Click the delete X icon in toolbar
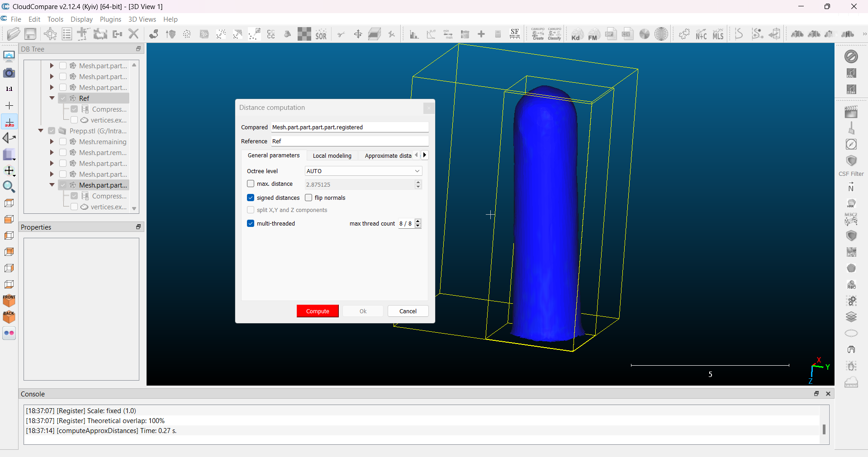 [133, 34]
